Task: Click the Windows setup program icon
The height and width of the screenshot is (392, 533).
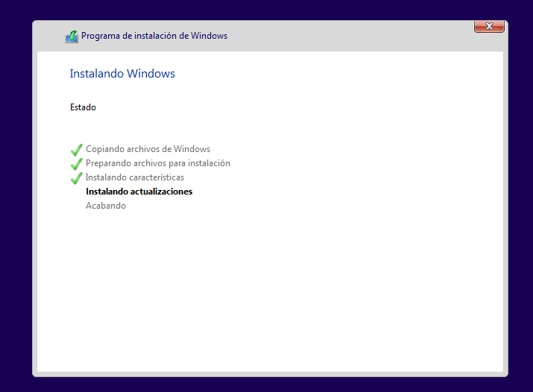Action: point(72,37)
